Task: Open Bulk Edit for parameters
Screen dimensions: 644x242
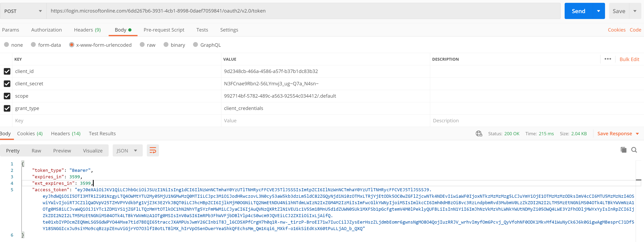Action: (x=629, y=59)
